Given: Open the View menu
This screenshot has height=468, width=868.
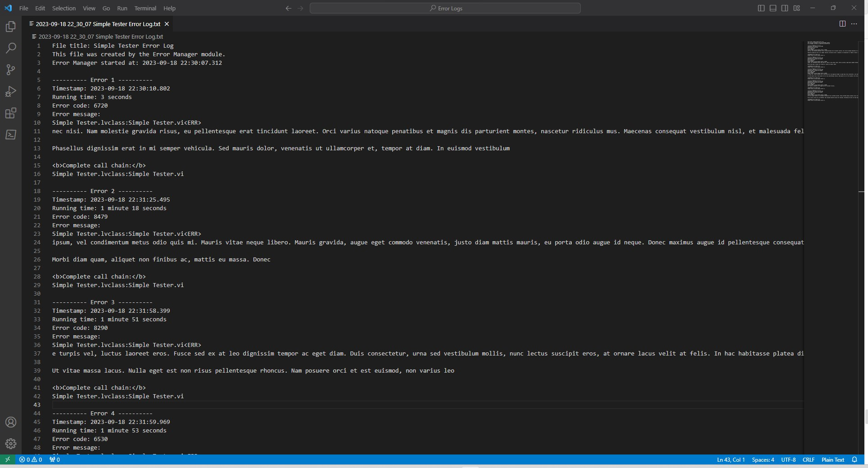Looking at the screenshot, I should 89,8.
